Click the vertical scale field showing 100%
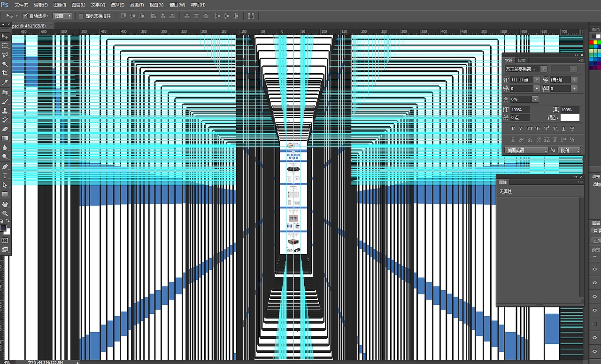This screenshot has height=364, width=601. pyautogui.click(x=520, y=110)
